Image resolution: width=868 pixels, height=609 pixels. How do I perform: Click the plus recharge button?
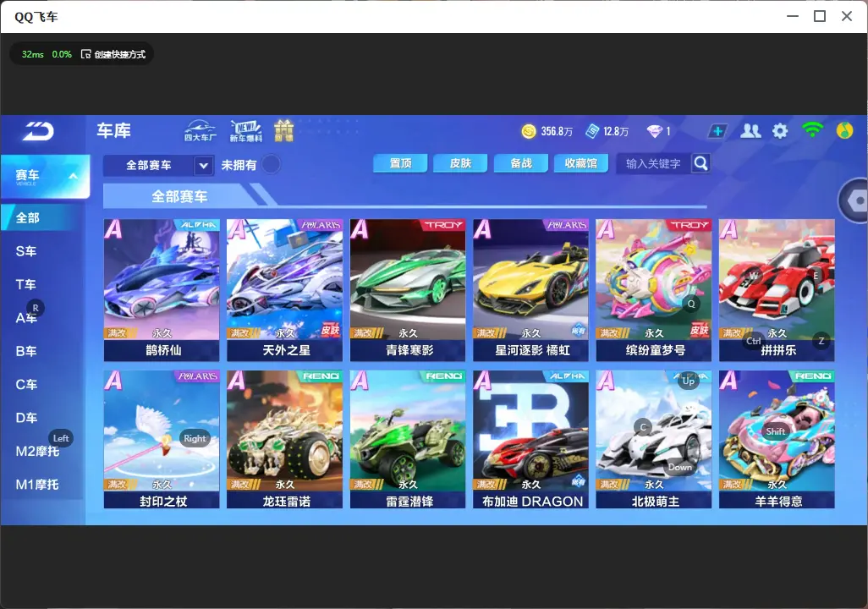[717, 131]
